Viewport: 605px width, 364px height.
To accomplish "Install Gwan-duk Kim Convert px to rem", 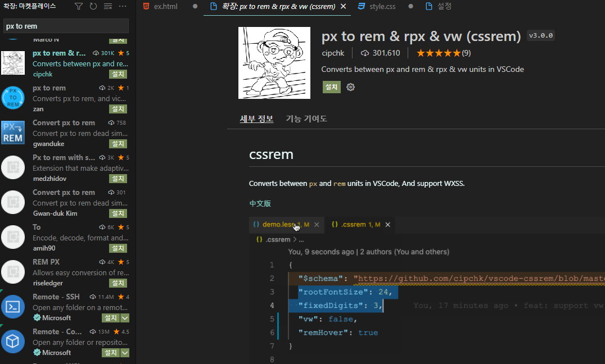I will point(118,213).
